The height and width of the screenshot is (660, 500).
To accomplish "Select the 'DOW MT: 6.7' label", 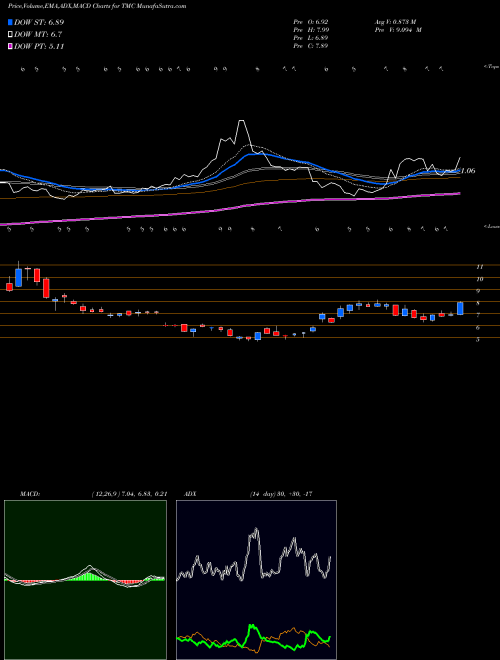I will [x=38, y=35].
